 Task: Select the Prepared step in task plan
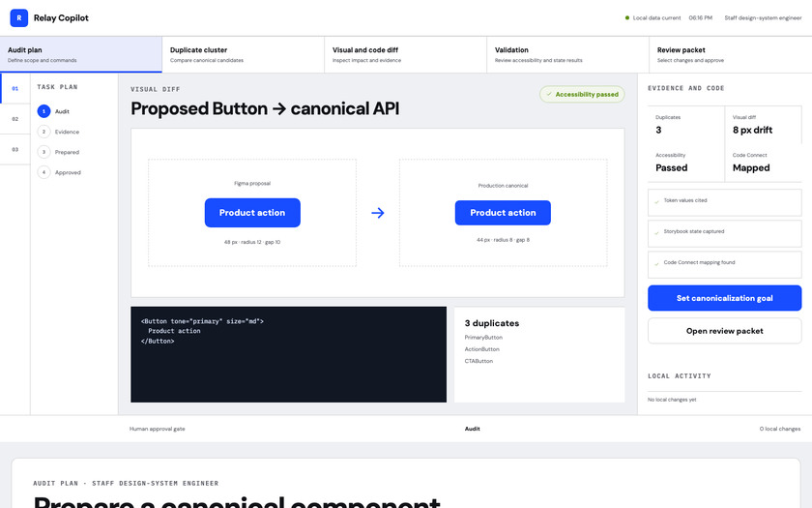click(x=59, y=152)
